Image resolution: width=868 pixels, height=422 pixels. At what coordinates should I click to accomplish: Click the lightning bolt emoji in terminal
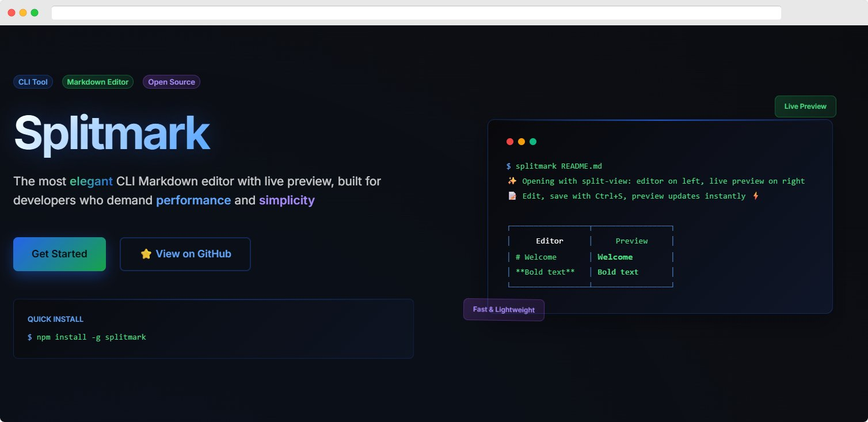click(x=756, y=196)
